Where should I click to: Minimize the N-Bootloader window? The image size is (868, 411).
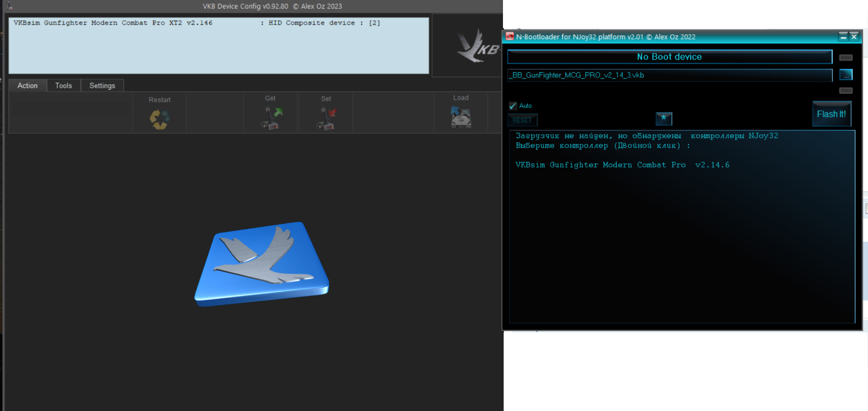click(843, 37)
